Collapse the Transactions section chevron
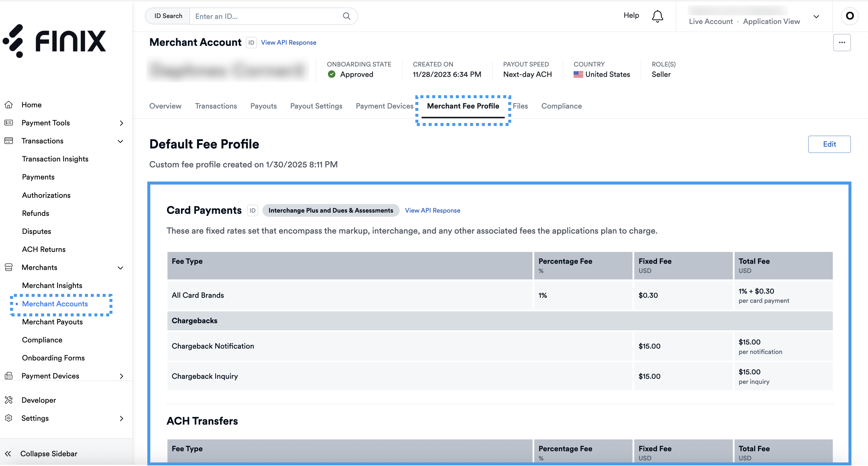The height and width of the screenshot is (466, 868). [120, 141]
